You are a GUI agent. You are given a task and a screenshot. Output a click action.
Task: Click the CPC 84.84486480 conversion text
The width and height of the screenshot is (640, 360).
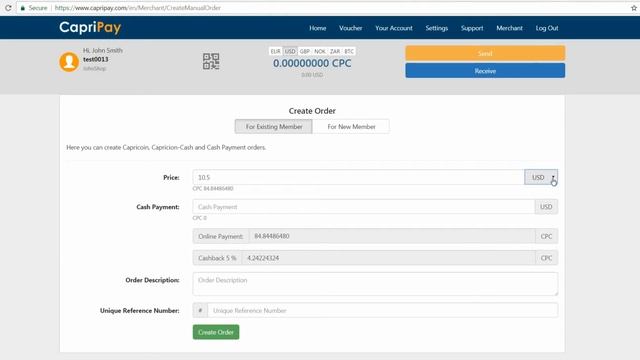213,189
